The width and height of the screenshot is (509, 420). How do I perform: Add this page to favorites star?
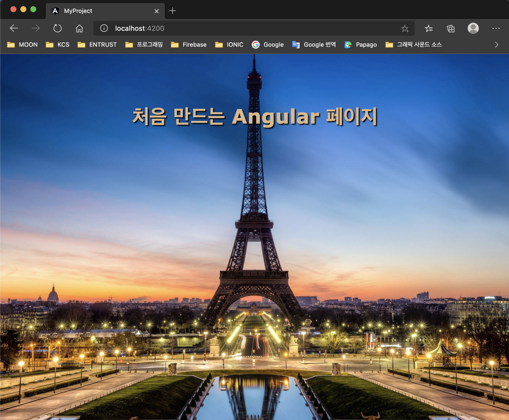click(405, 29)
